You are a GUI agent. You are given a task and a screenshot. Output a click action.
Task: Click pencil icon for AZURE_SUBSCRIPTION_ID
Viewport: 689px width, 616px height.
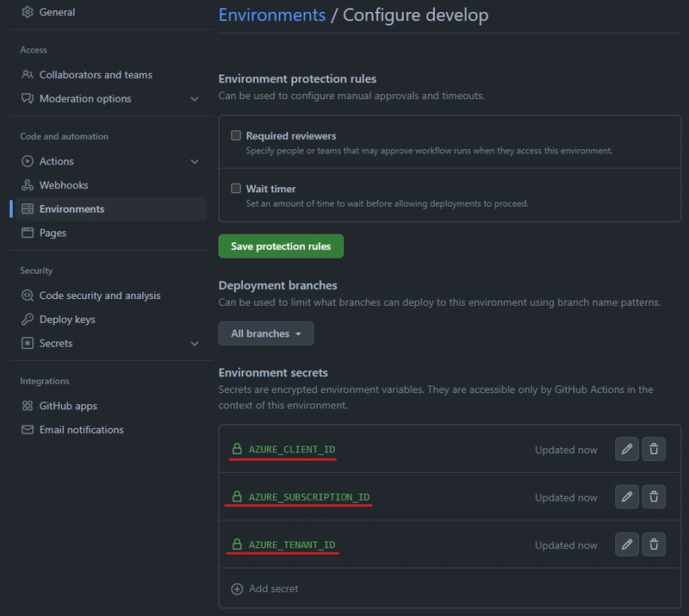tap(627, 497)
